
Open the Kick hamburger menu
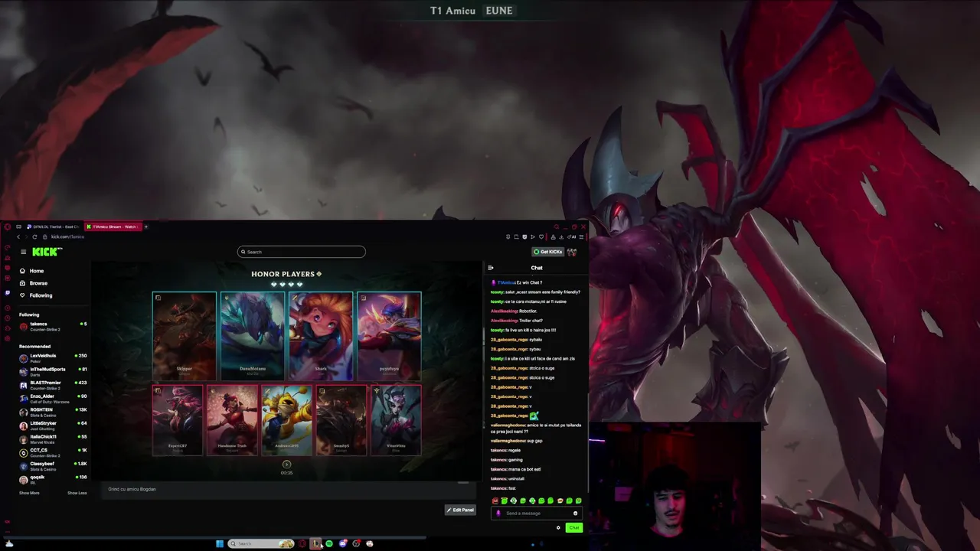23,252
